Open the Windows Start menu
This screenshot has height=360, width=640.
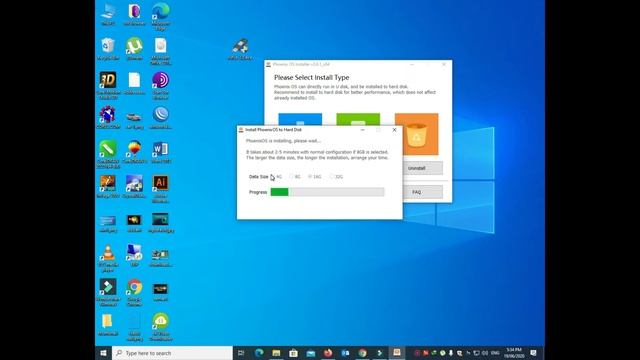(x=103, y=353)
